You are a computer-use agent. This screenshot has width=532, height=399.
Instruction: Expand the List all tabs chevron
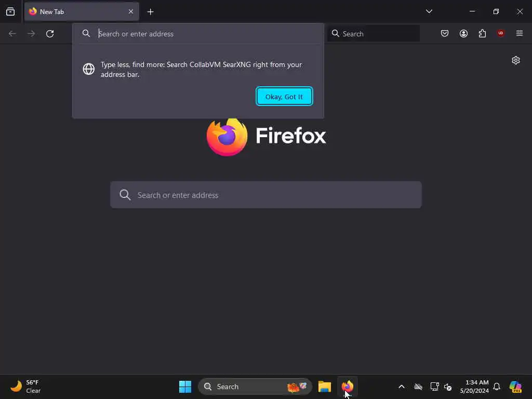pos(429,11)
